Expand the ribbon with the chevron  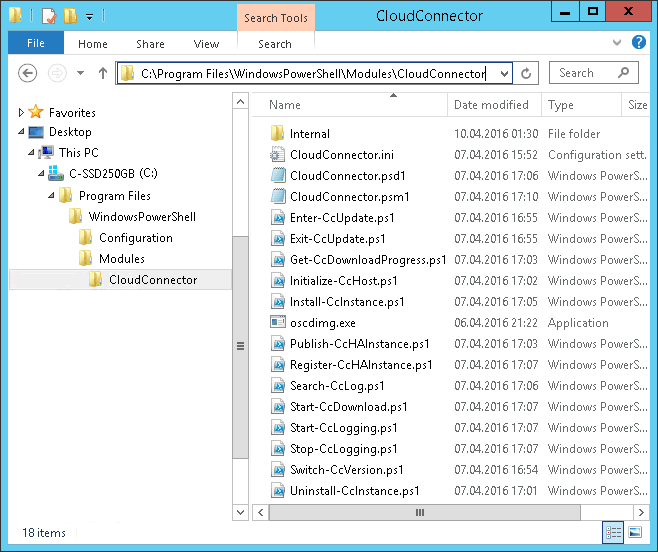tap(617, 42)
